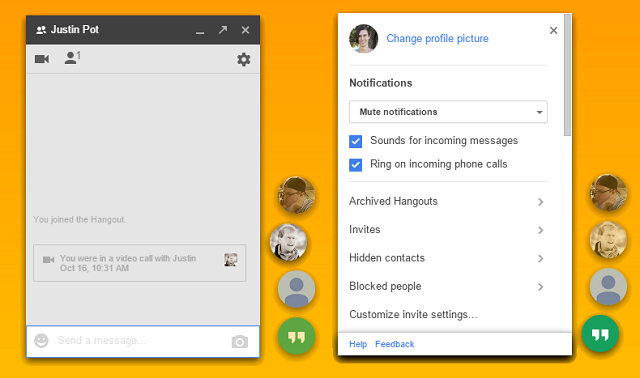The height and width of the screenshot is (378, 640).
Task: Open chat settings gear icon
Action: pyautogui.click(x=244, y=59)
